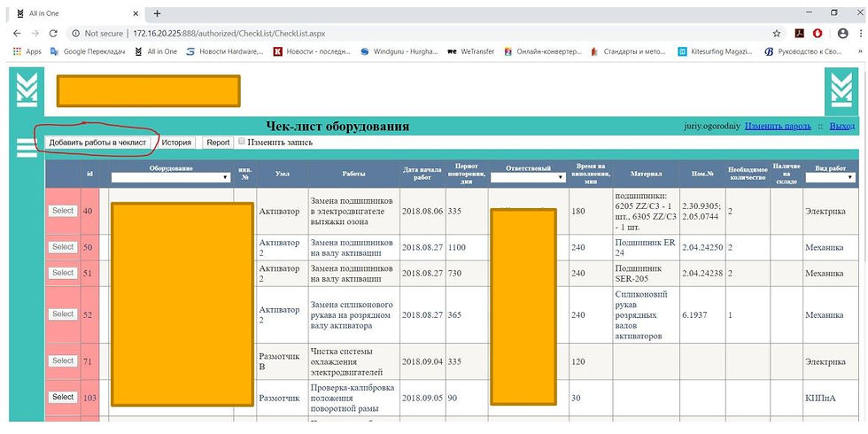Open the hamburger menu in the left sidebar
This screenshot has height=434, width=868.
pyautogui.click(x=27, y=149)
